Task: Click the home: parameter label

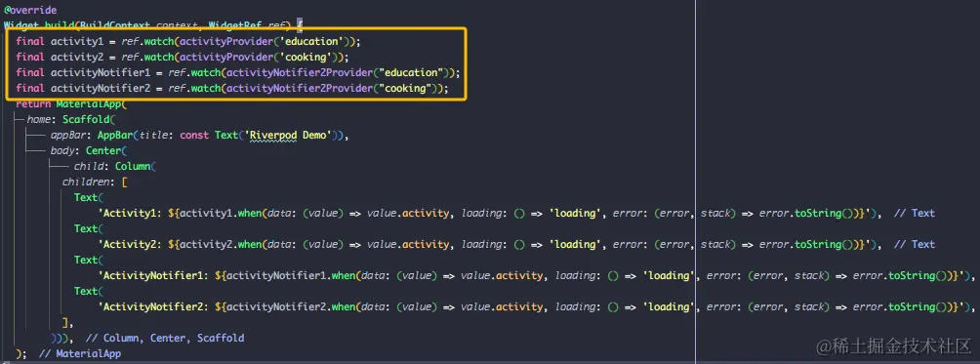Action: (41, 119)
